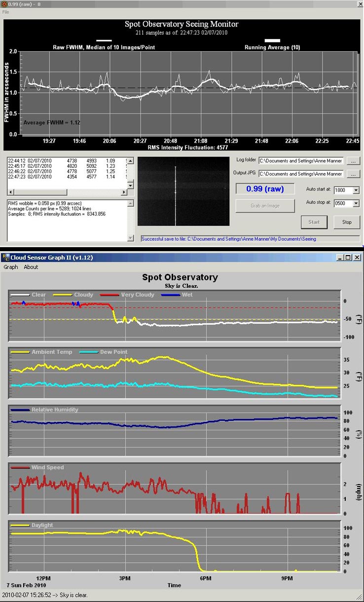Click the Log folder path field
Viewport: 364px width, 602px height.
[301, 161]
